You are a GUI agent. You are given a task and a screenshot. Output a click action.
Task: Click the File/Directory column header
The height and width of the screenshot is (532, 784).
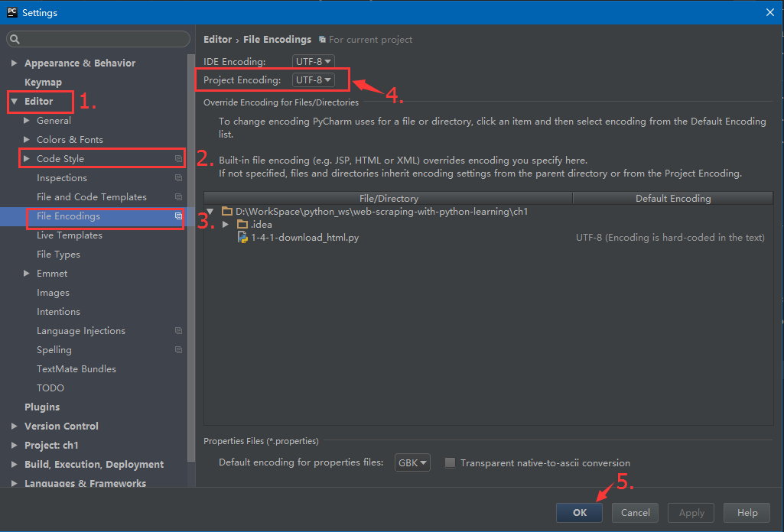click(x=389, y=198)
